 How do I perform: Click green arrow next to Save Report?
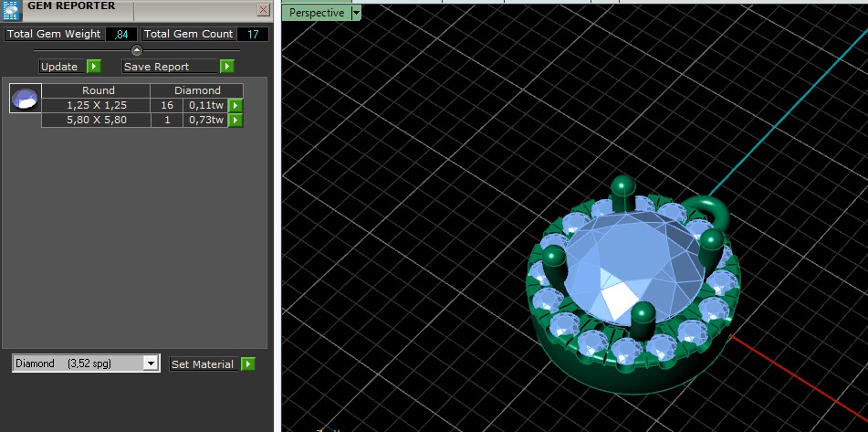(x=227, y=67)
